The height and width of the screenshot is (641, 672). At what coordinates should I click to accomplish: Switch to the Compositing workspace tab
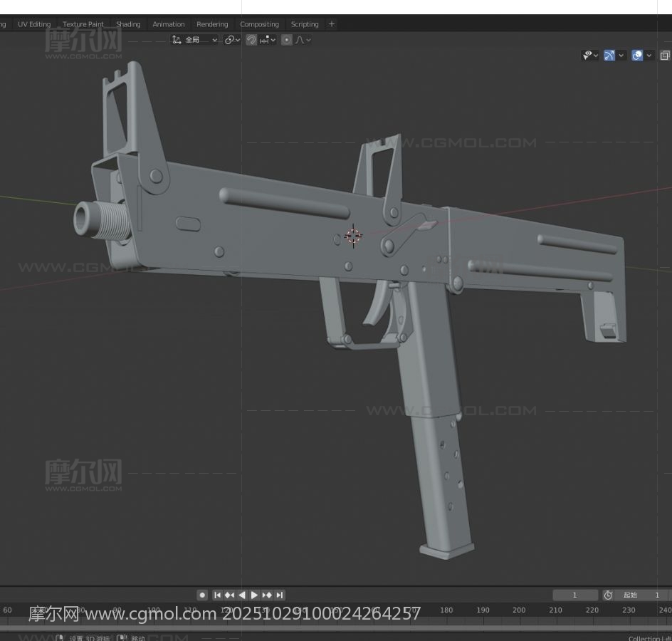259,24
